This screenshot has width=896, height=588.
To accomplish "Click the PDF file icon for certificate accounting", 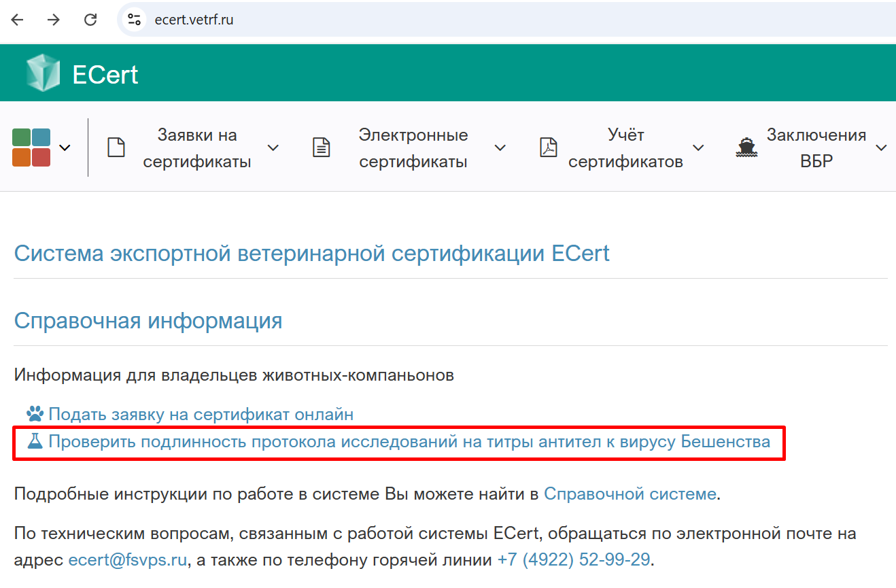I will click(x=548, y=148).
